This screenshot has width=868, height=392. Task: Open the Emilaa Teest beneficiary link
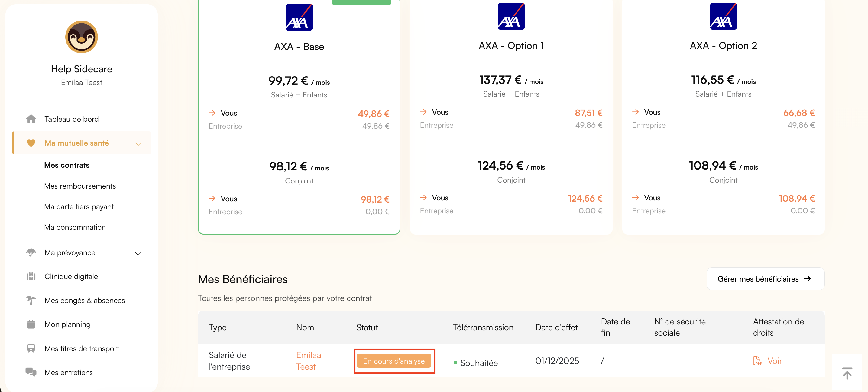pos(308,361)
